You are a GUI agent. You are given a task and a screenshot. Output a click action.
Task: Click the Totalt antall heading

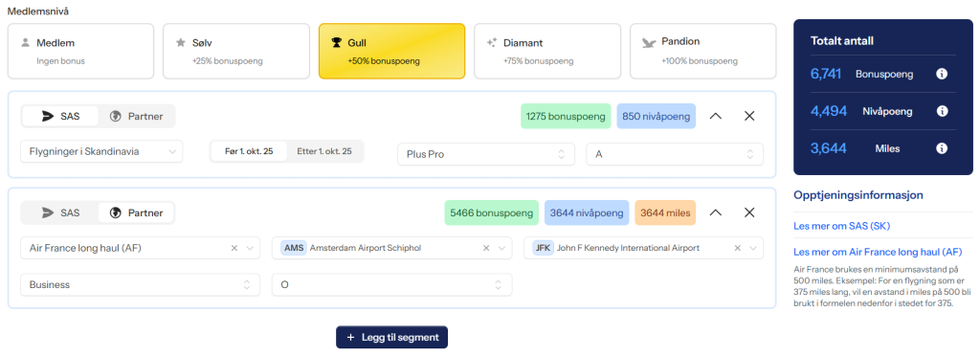click(x=842, y=41)
